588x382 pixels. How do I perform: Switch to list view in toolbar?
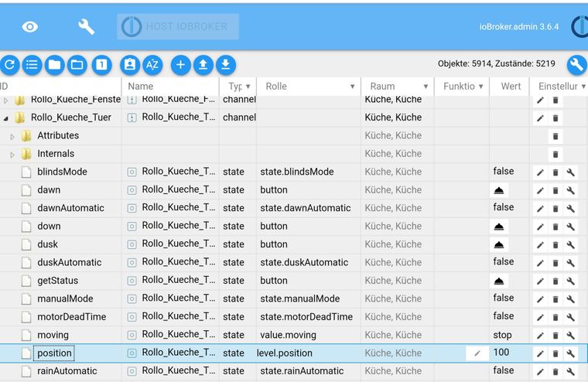coord(32,65)
